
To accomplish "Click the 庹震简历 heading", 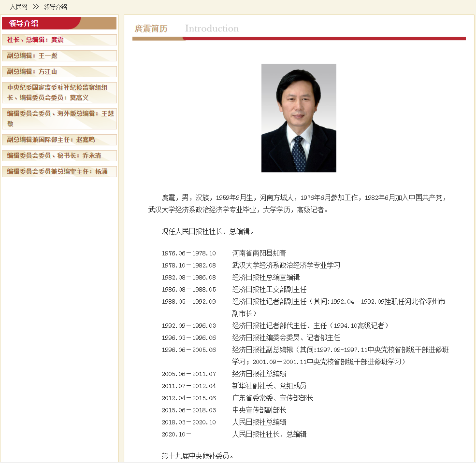I will click(151, 28).
